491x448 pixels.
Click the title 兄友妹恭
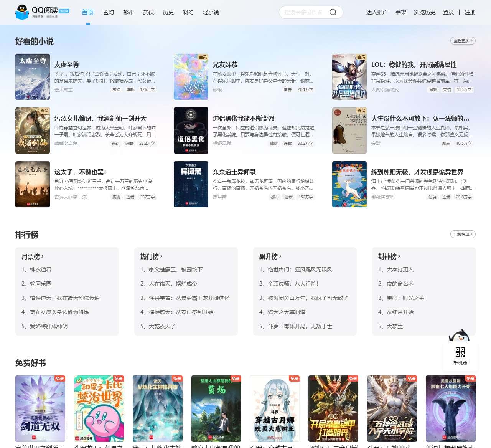coord(225,64)
